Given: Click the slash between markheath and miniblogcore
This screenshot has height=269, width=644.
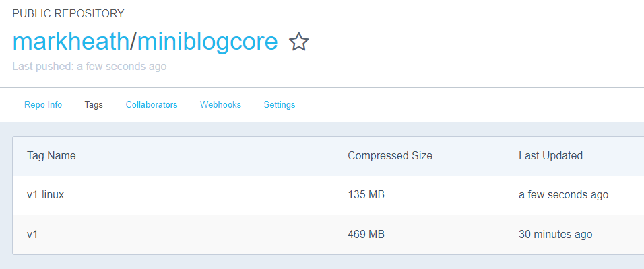Looking at the screenshot, I should point(133,42).
